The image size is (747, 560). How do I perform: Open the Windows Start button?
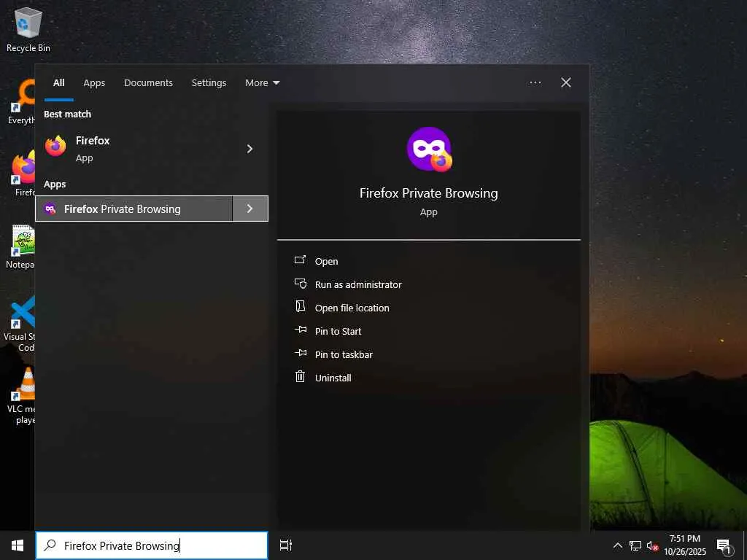click(18, 545)
